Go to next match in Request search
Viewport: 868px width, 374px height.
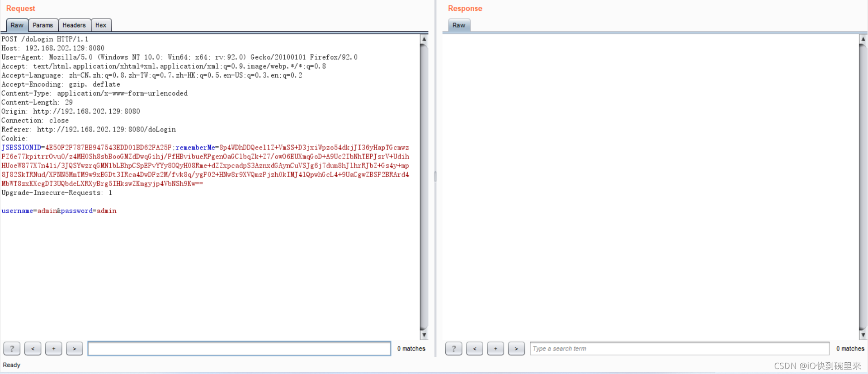(x=74, y=349)
